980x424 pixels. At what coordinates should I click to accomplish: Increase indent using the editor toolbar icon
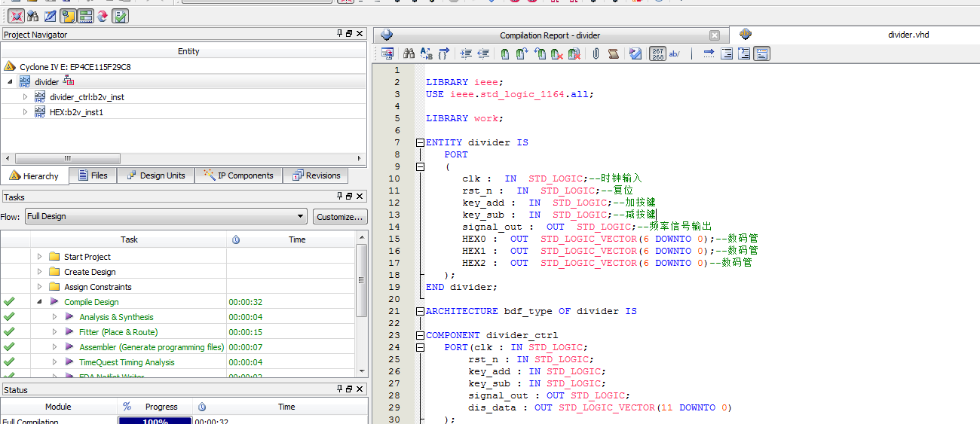pos(466,53)
